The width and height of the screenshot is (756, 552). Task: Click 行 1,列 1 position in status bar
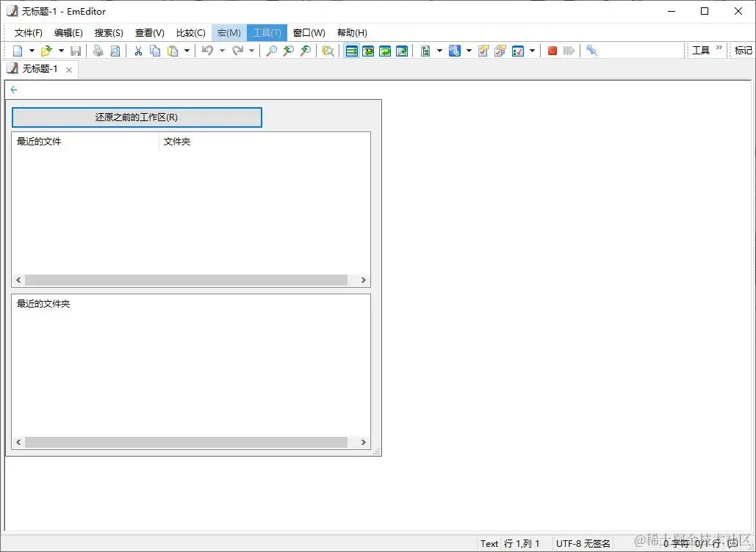click(x=522, y=544)
